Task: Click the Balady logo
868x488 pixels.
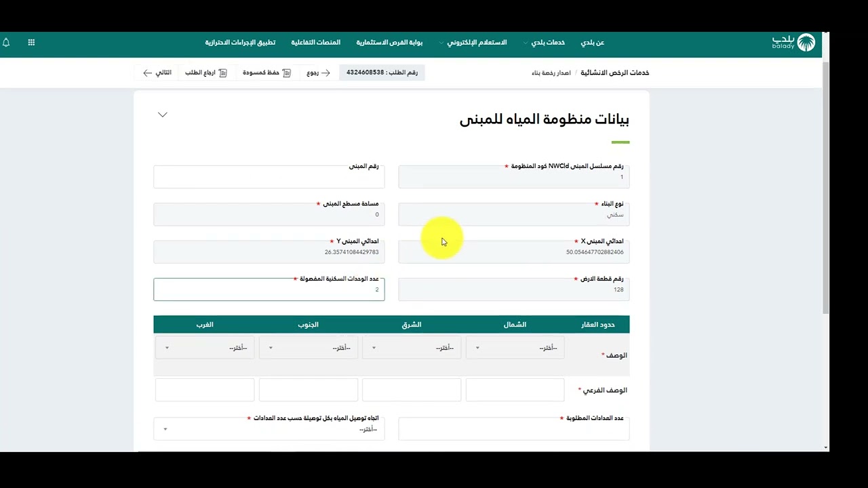Action: 793,43
